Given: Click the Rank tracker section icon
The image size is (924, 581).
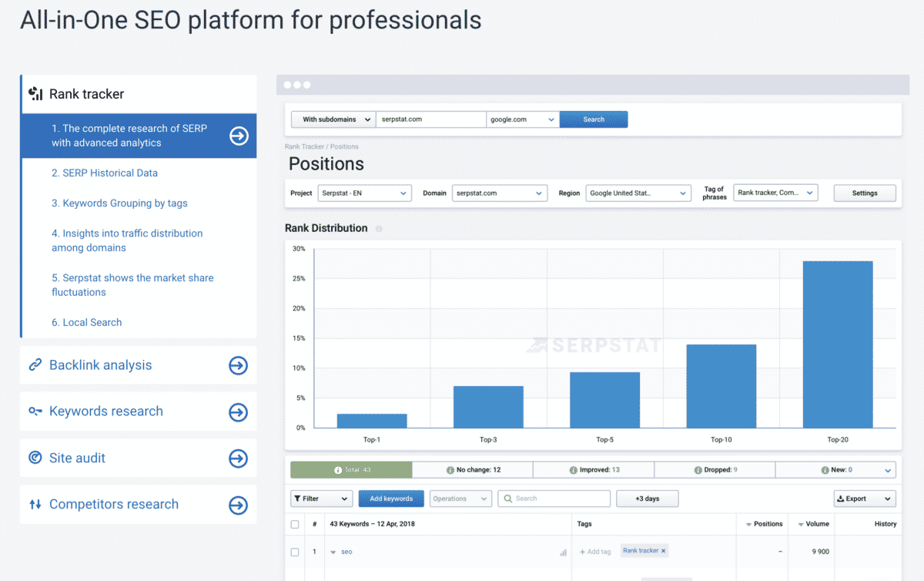Looking at the screenshot, I should (35, 94).
